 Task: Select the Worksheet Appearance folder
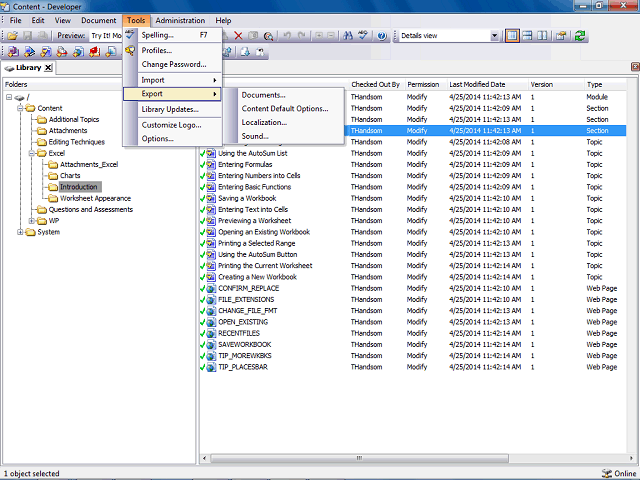[95, 198]
